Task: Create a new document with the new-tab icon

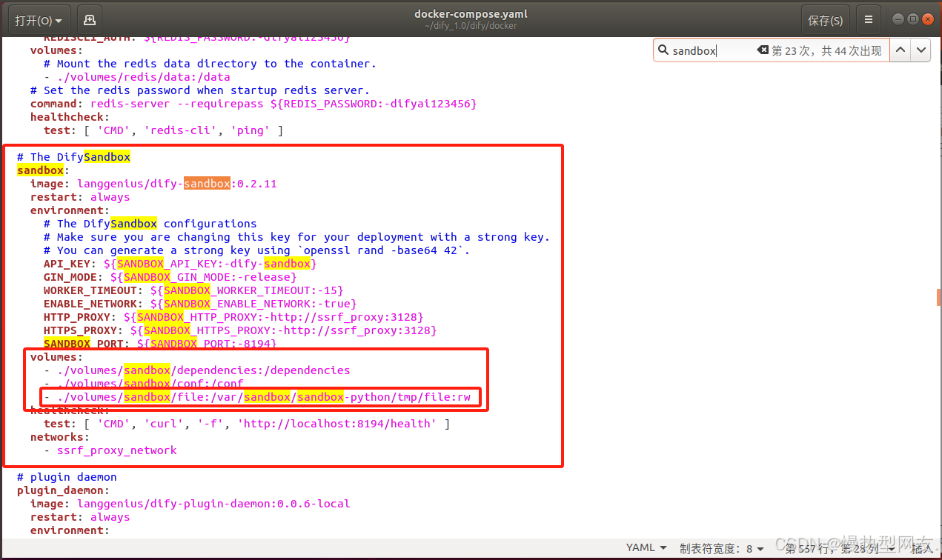Action: [x=89, y=20]
